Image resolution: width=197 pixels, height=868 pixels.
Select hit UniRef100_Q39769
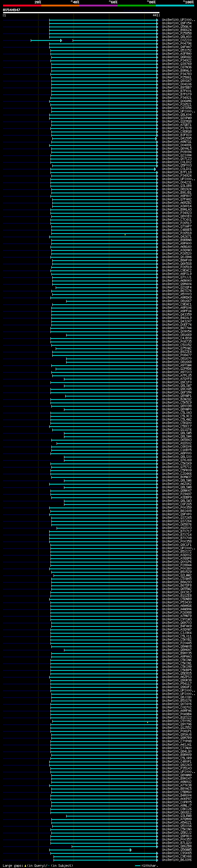[x=177, y=64]
